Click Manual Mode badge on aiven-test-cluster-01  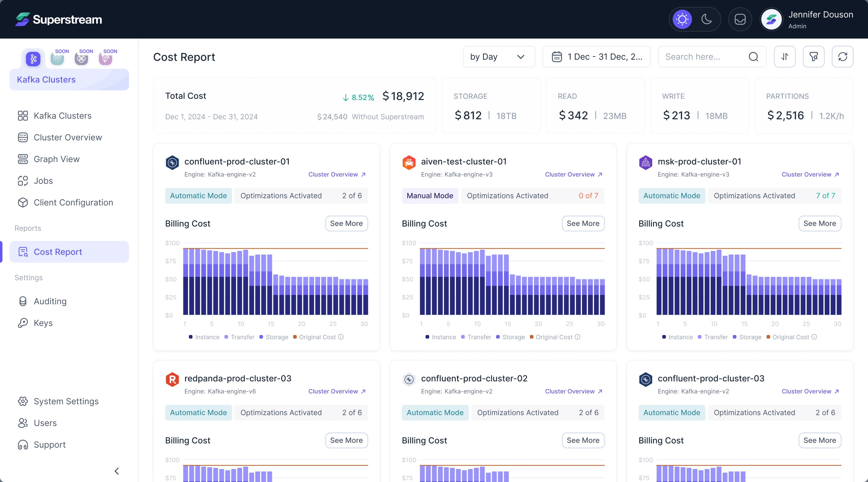429,196
